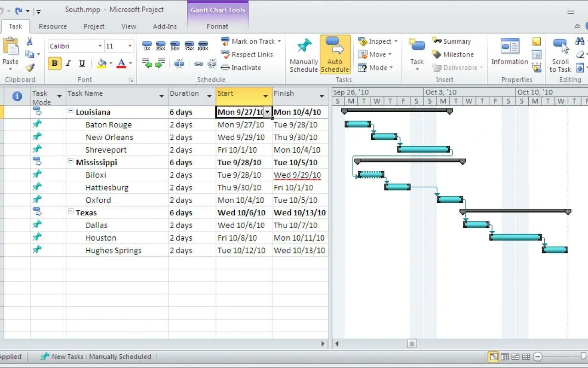Toggle Italic formatting
The height and width of the screenshot is (368, 588).
pyautogui.click(x=68, y=63)
